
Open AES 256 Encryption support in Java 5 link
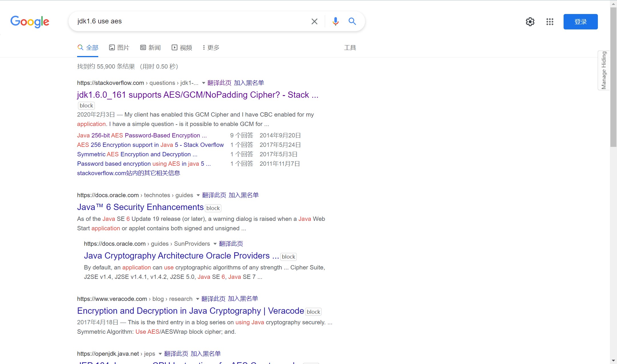pos(150,145)
